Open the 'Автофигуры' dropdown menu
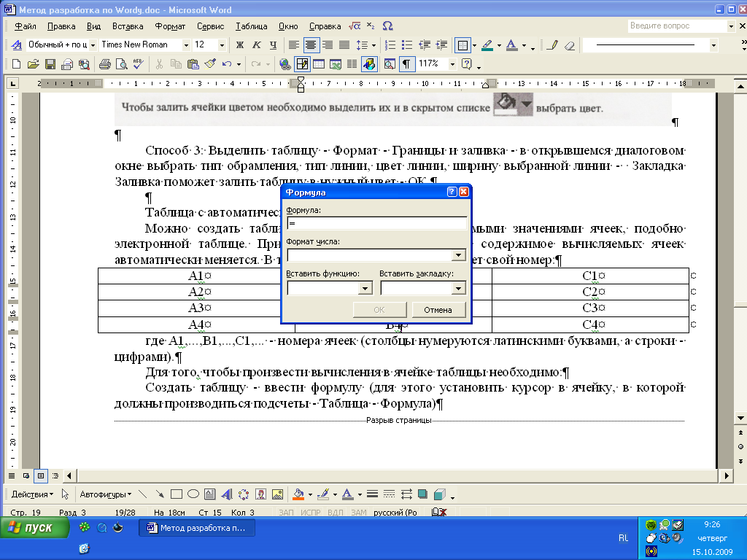 pyautogui.click(x=105, y=494)
